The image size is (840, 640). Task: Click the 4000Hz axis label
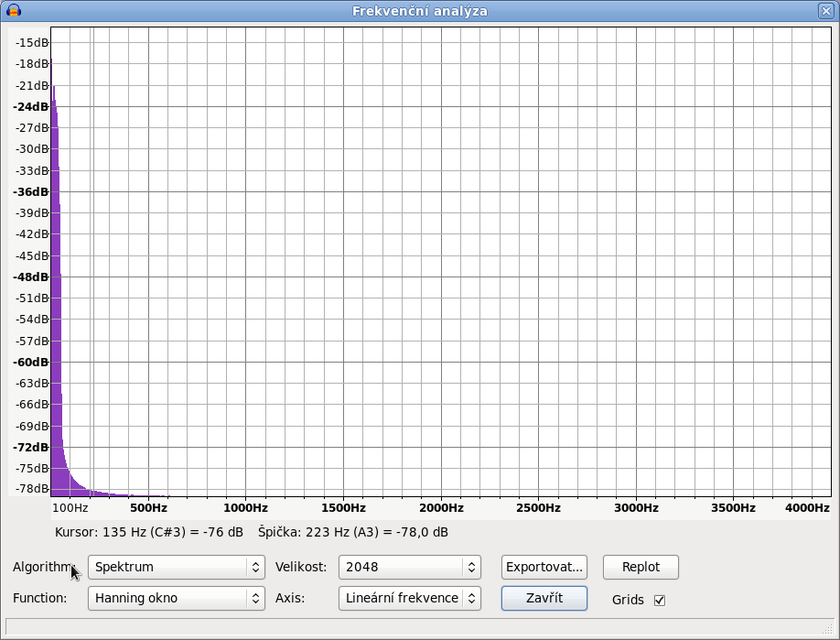(807, 508)
